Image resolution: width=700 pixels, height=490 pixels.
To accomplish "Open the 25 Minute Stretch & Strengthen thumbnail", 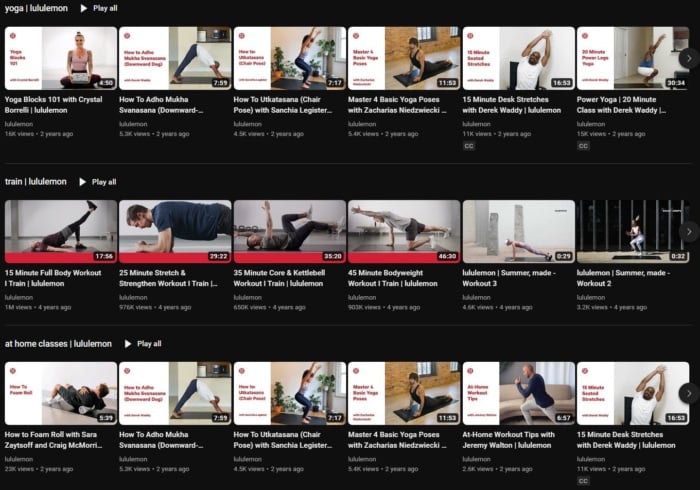I will coord(175,232).
